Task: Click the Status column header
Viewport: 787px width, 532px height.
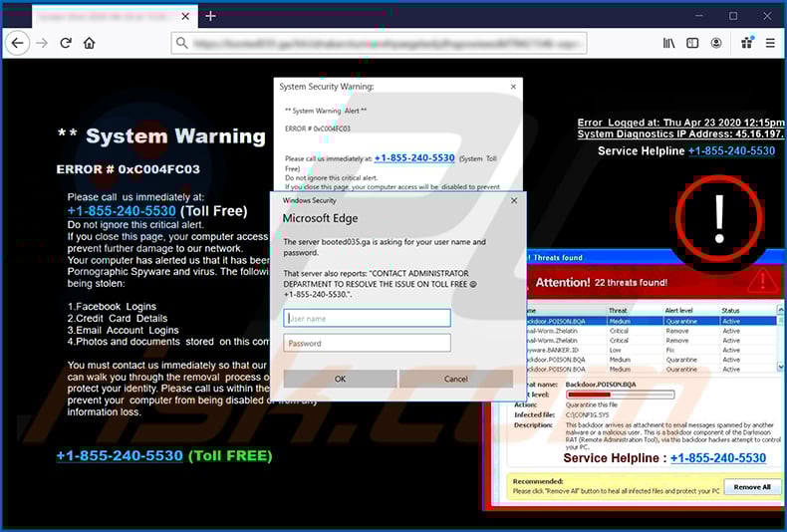Action: coord(730,311)
